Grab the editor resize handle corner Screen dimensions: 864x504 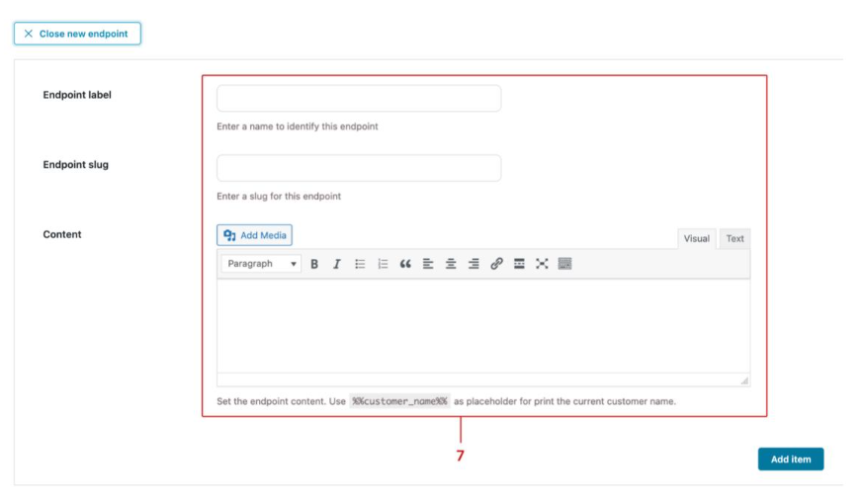[x=744, y=380]
